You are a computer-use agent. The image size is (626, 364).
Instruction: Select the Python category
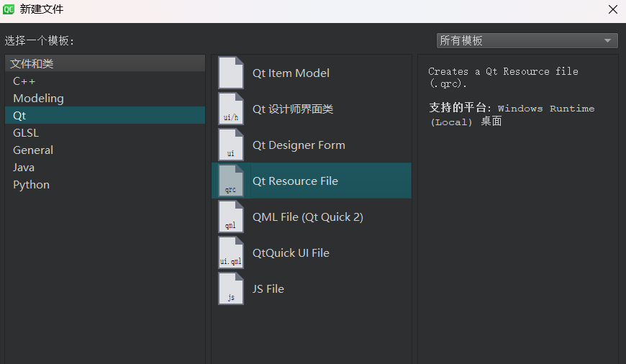click(105, 184)
